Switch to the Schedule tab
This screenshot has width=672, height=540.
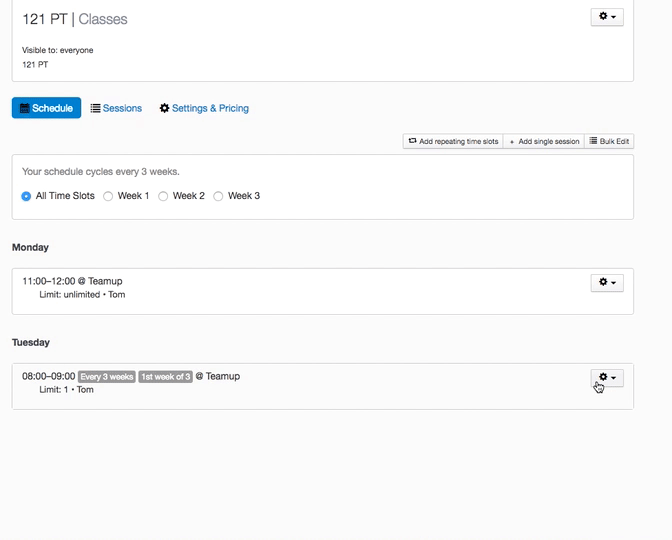[46, 108]
